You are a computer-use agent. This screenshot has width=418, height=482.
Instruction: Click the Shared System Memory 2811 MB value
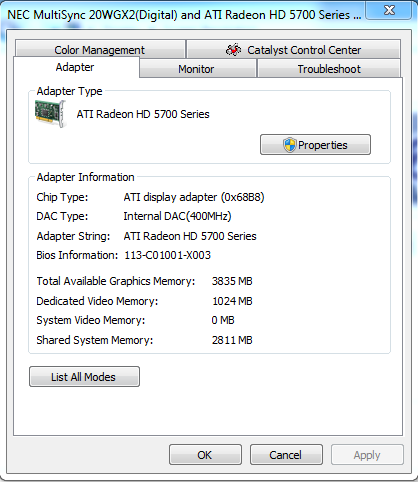232,340
